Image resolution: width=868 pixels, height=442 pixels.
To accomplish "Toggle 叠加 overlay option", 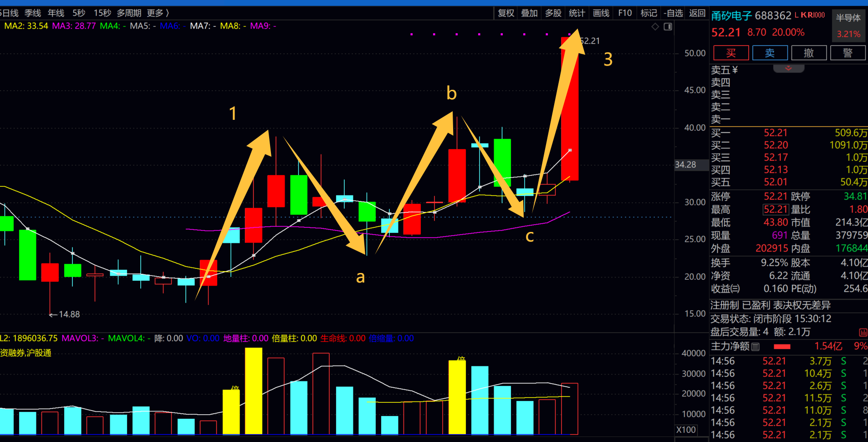I will click(529, 13).
